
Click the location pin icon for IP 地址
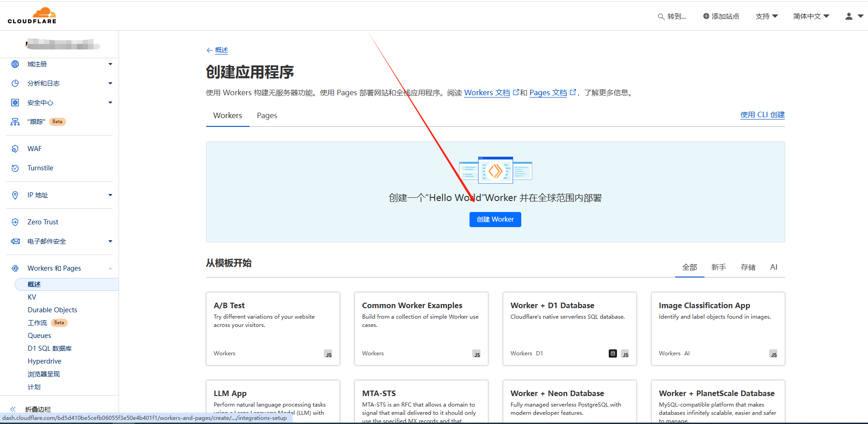(x=15, y=195)
